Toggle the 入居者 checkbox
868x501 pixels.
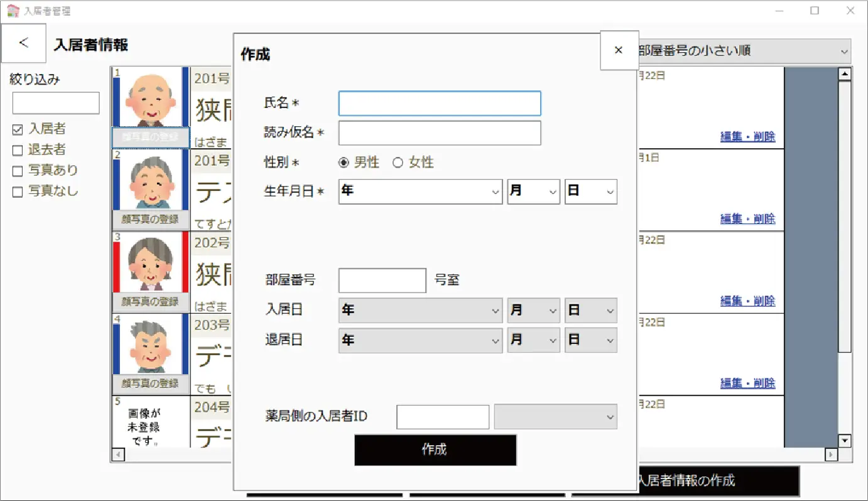click(18, 130)
